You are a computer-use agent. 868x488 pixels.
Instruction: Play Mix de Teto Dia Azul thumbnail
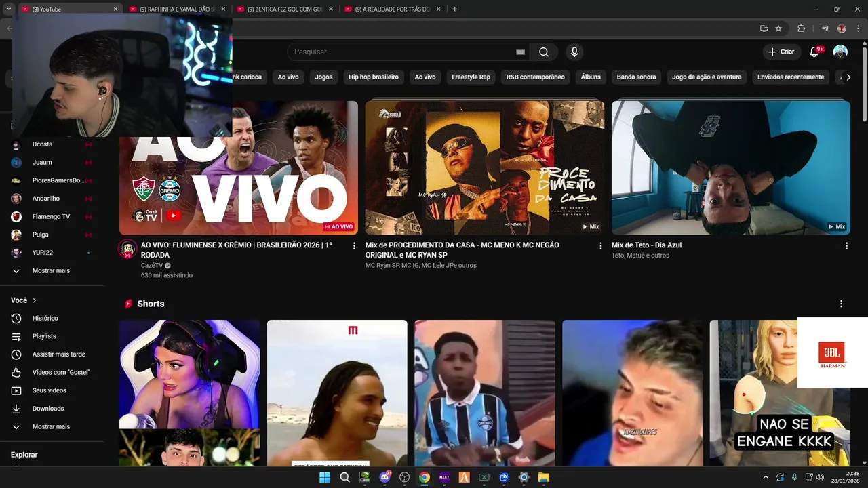point(731,167)
